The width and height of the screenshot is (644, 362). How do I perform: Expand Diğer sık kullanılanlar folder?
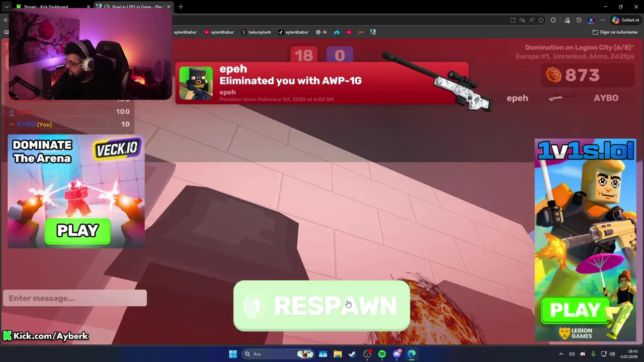pos(615,32)
